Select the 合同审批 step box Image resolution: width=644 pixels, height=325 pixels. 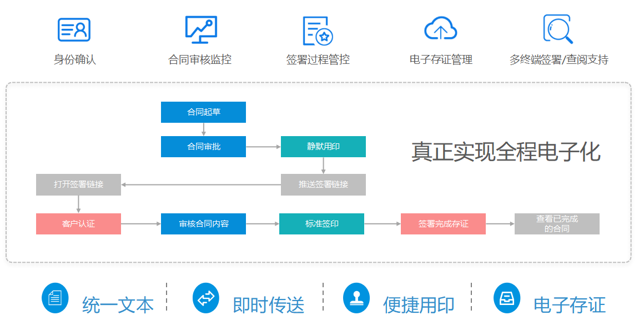click(x=203, y=147)
